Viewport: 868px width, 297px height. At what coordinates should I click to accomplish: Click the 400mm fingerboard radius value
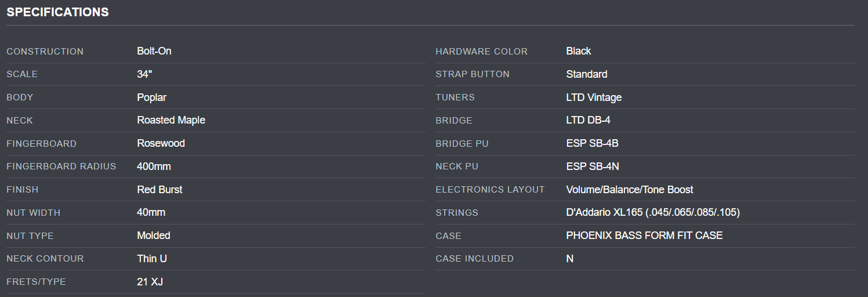point(154,166)
